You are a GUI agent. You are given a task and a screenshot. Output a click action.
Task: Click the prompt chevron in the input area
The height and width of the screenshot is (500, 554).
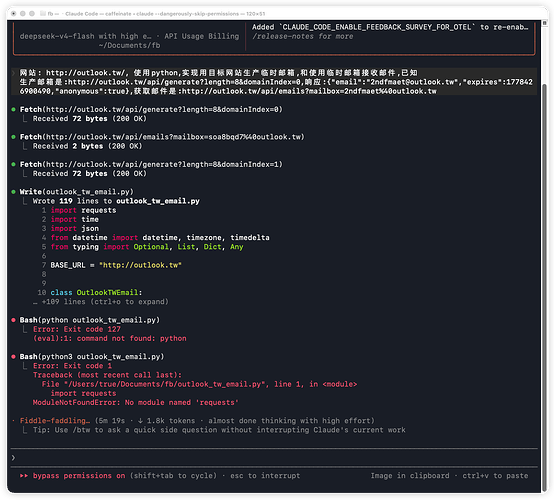[13, 458]
